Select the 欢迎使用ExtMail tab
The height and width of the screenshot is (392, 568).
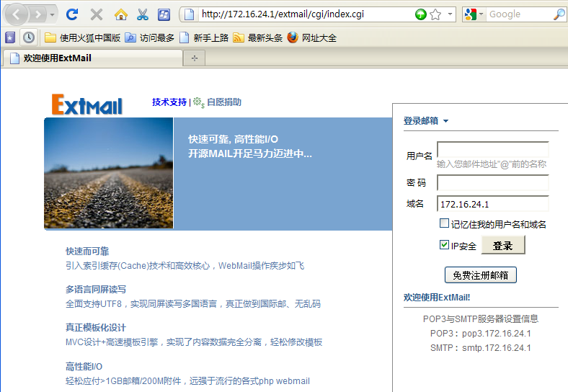(92, 58)
